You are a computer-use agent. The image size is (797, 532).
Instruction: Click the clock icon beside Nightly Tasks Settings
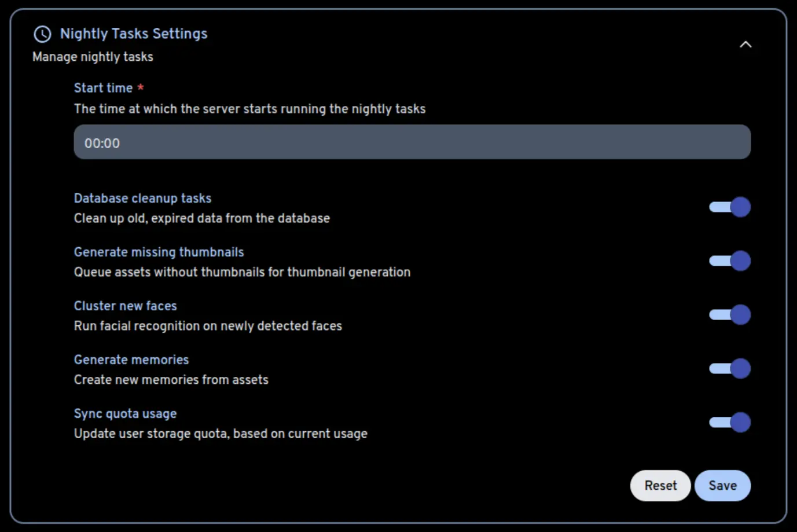pyautogui.click(x=42, y=34)
